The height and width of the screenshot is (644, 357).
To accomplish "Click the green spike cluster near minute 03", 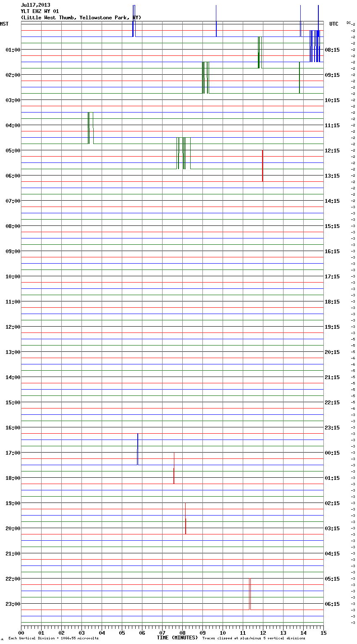I will coord(90,128).
